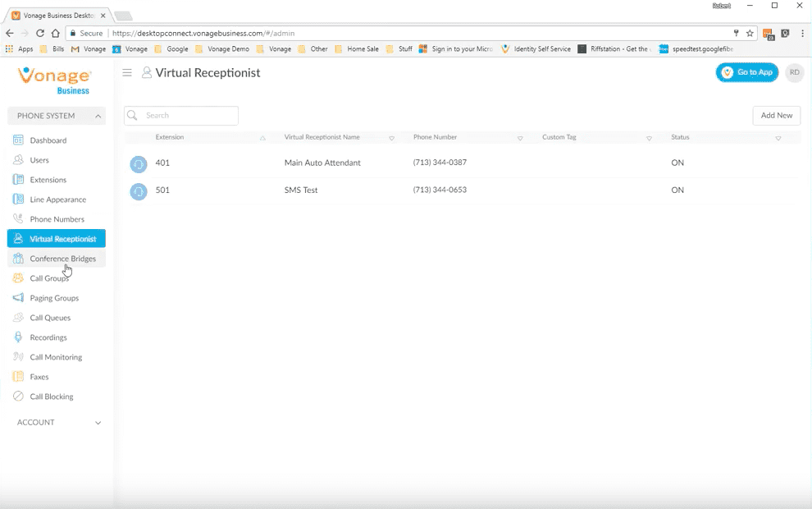Select Virtual Receptionist in the sidebar
This screenshot has width=812, height=509.
pyautogui.click(x=57, y=238)
